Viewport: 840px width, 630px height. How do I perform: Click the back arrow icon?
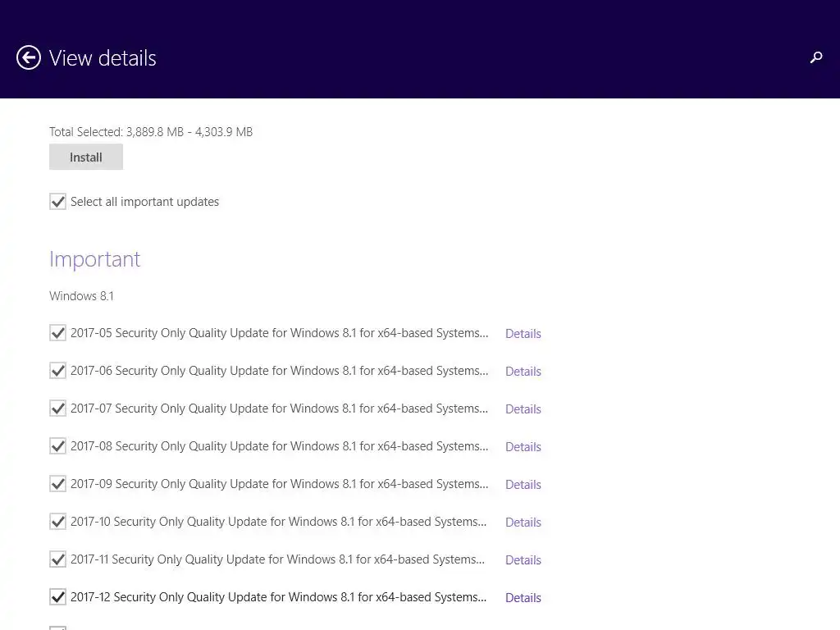[x=29, y=57]
